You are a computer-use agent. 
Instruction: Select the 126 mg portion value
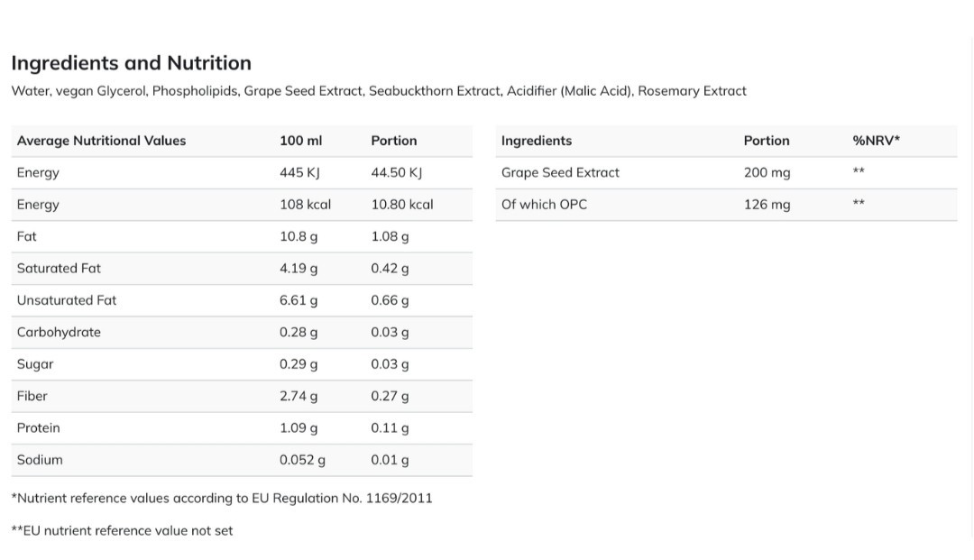pyautogui.click(x=767, y=205)
